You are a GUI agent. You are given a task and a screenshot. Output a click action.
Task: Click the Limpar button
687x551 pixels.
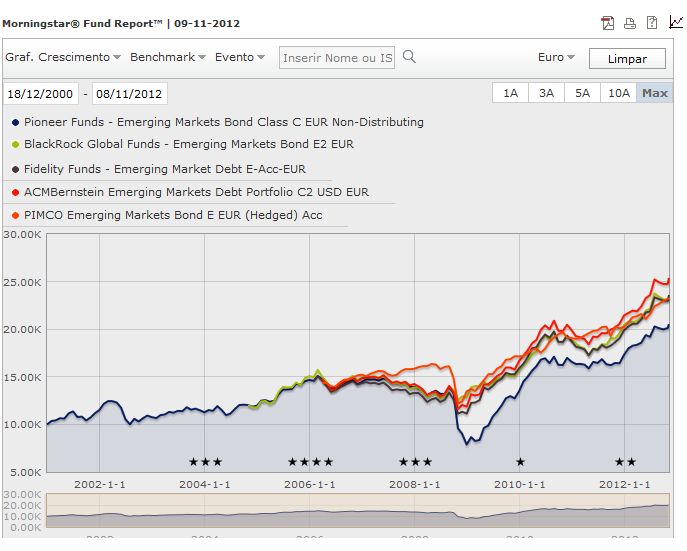pyautogui.click(x=627, y=59)
